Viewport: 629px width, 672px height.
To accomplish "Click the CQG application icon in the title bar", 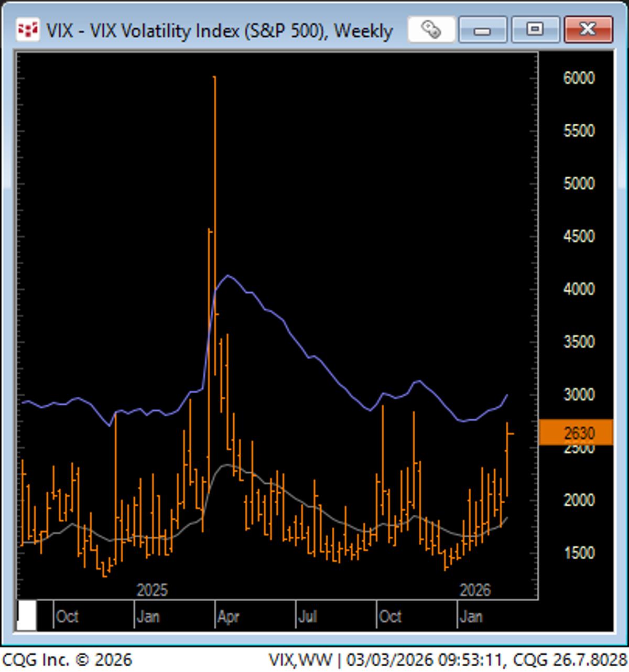I will (x=29, y=30).
